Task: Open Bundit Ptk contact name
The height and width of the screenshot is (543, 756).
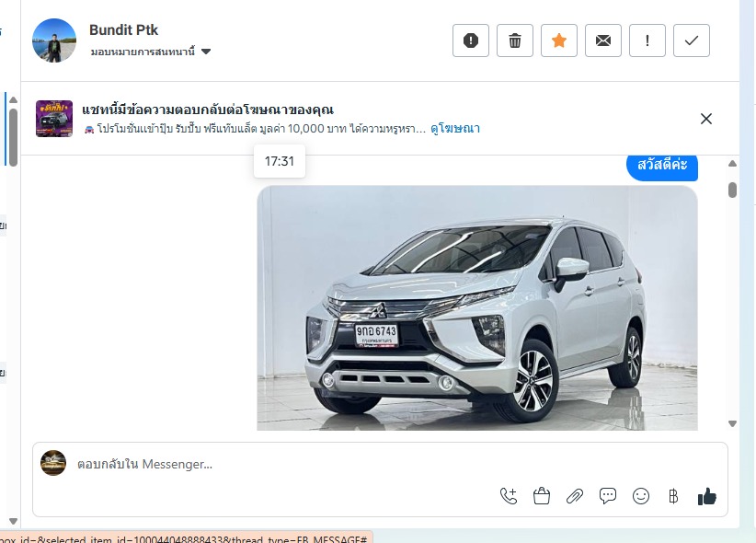Action: pyautogui.click(x=123, y=30)
